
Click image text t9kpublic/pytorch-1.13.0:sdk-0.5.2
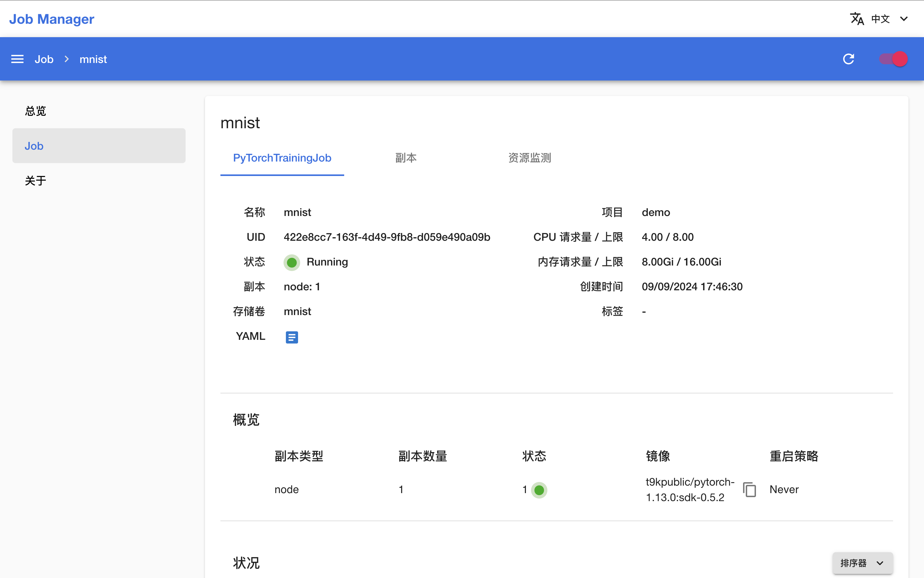click(x=690, y=489)
